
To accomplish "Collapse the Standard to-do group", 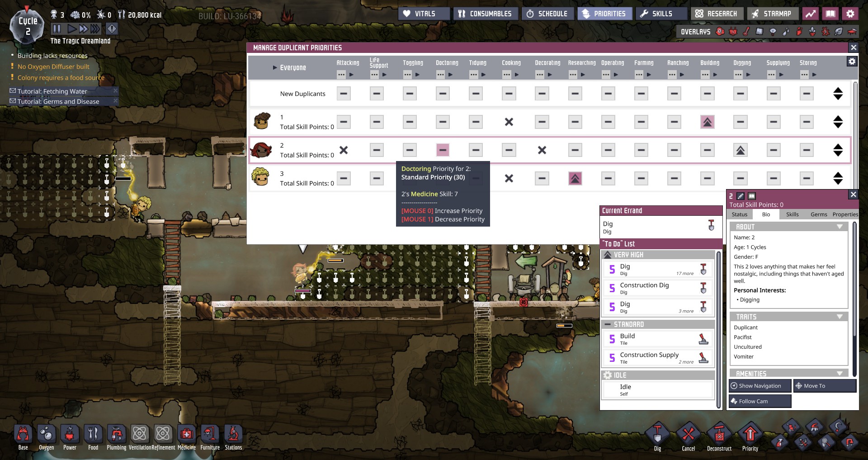I will tap(658, 324).
